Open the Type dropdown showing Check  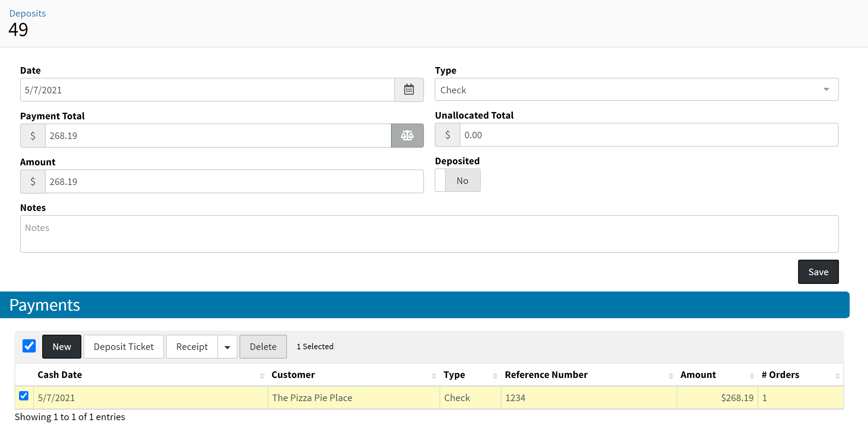pyautogui.click(x=636, y=90)
